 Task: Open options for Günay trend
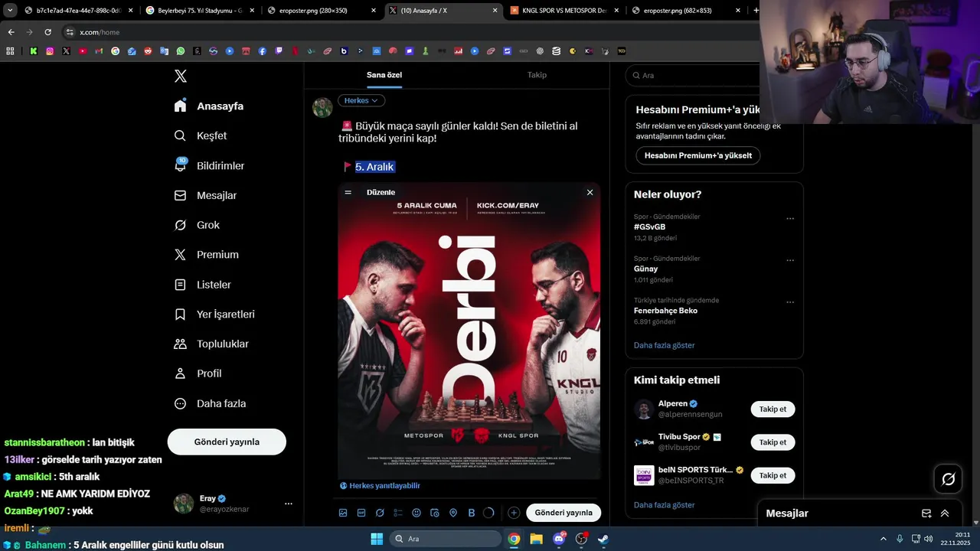(x=790, y=260)
